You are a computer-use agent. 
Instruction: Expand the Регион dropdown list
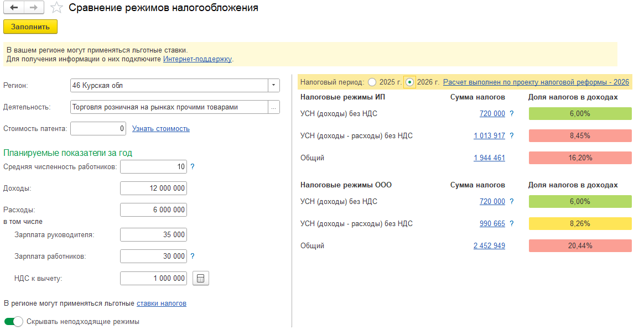pyautogui.click(x=274, y=86)
